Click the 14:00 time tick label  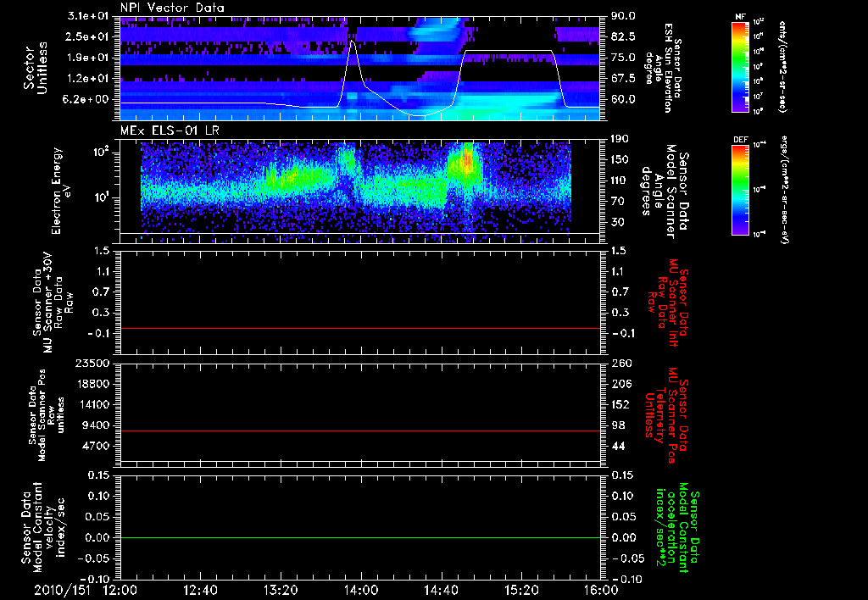click(361, 590)
